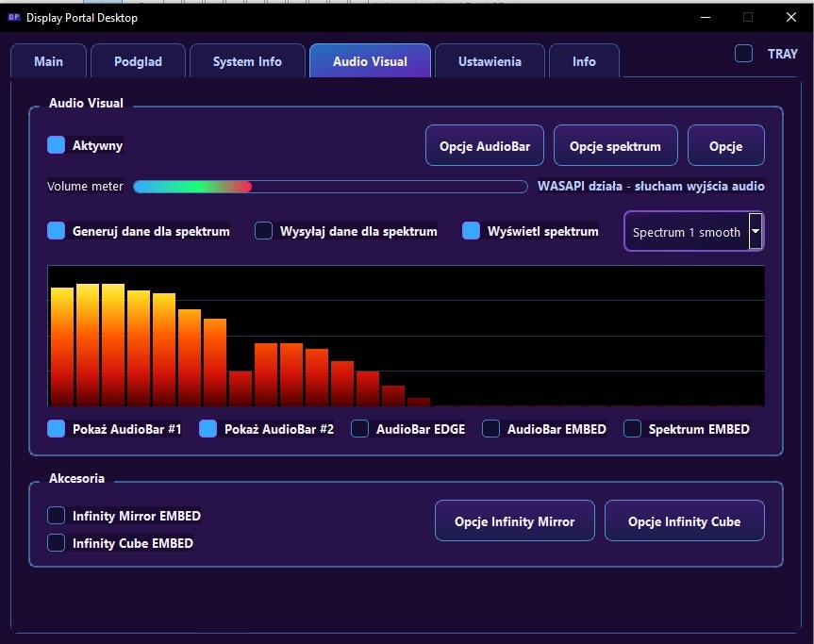Open the plain Opcje button
Screen dimensions: 814x644
click(725, 146)
